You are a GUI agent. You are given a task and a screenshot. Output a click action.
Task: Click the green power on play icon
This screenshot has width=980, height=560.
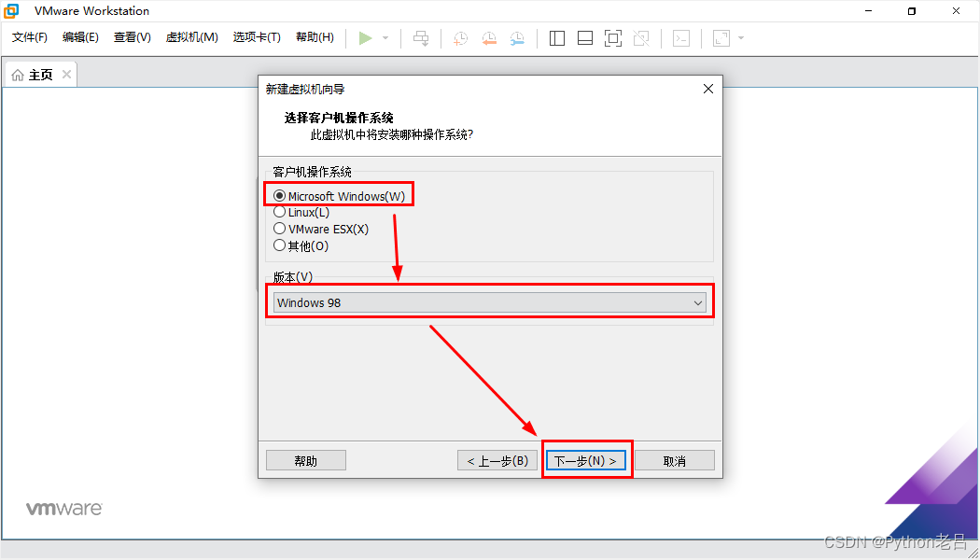pos(366,38)
